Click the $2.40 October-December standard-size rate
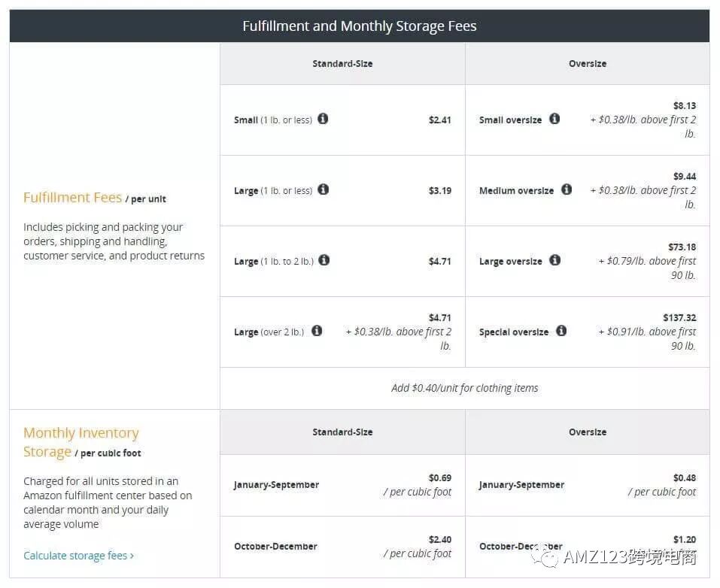The image size is (720, 588). click(439, 539)
